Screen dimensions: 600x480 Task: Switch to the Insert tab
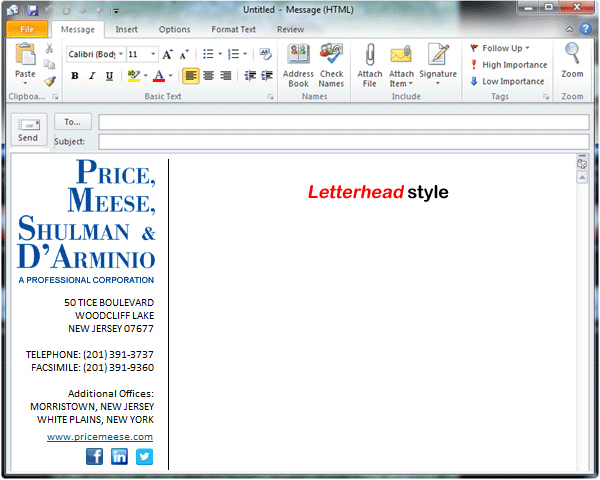pos(126,30)
